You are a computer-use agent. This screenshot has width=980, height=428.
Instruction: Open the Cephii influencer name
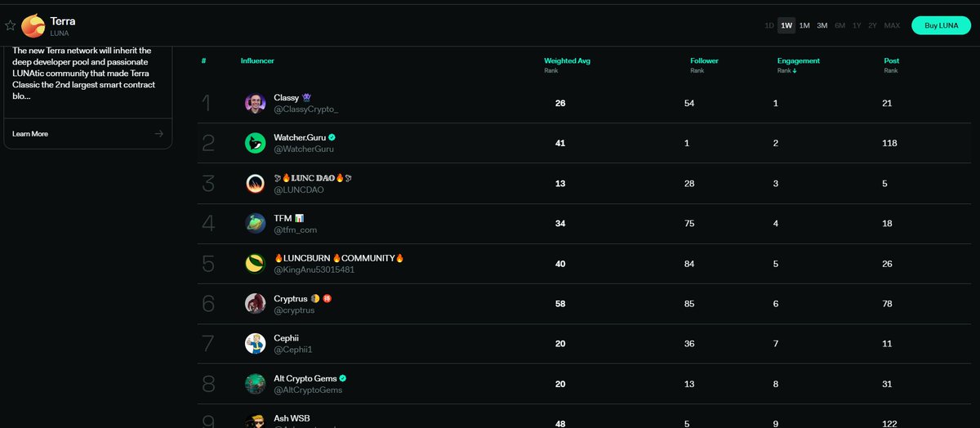(286, 337)
